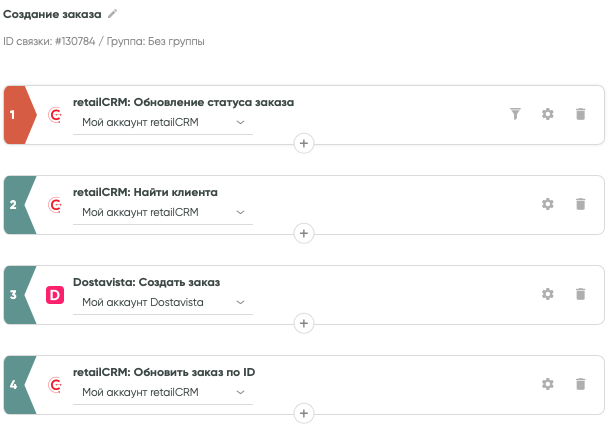Click the red step number 1 marker
Image resolution: width=610 pixels, height=429 pixels.
(x=18, y=115)
